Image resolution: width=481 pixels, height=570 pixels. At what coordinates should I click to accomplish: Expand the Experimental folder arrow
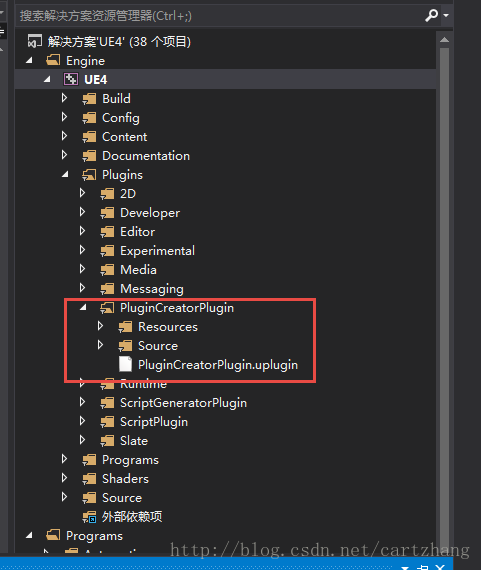click(x=83, y=250)
